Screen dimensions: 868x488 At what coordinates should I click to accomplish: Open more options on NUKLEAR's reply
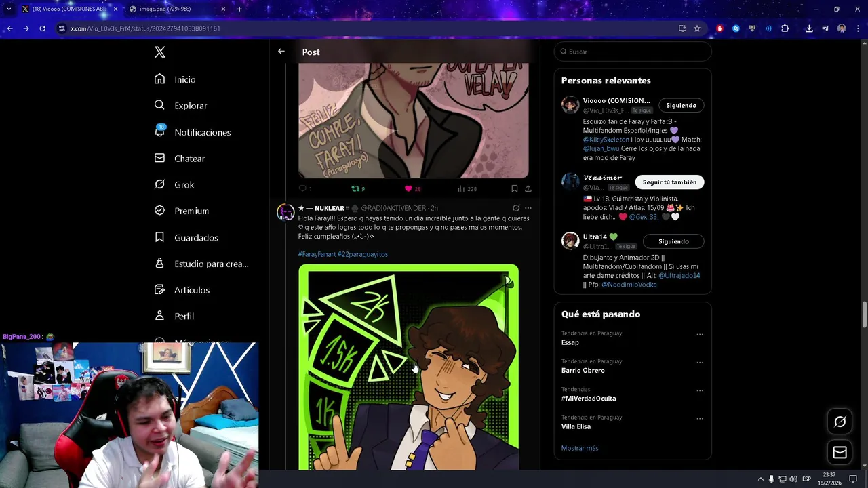(528, 208)
